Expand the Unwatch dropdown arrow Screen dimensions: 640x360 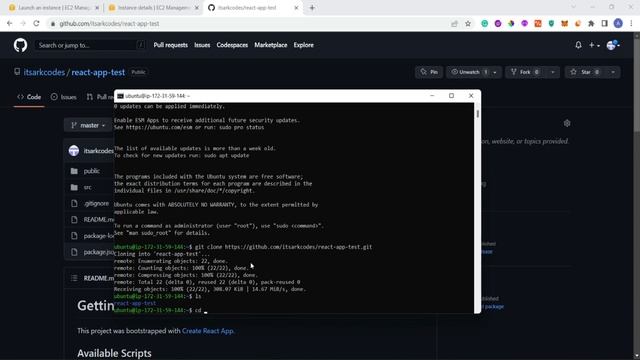(x=495, y=72)
